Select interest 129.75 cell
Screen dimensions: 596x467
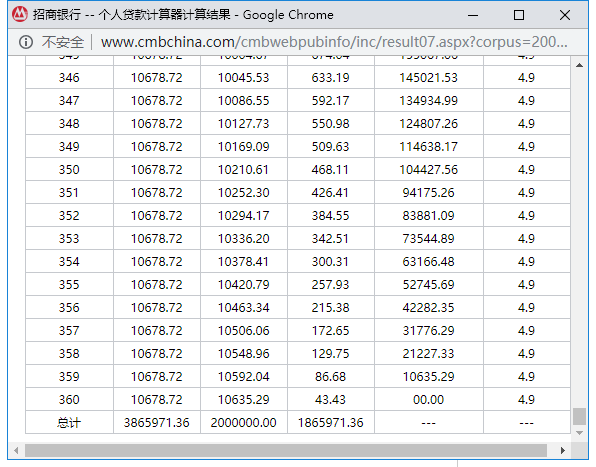pos(330,353)
